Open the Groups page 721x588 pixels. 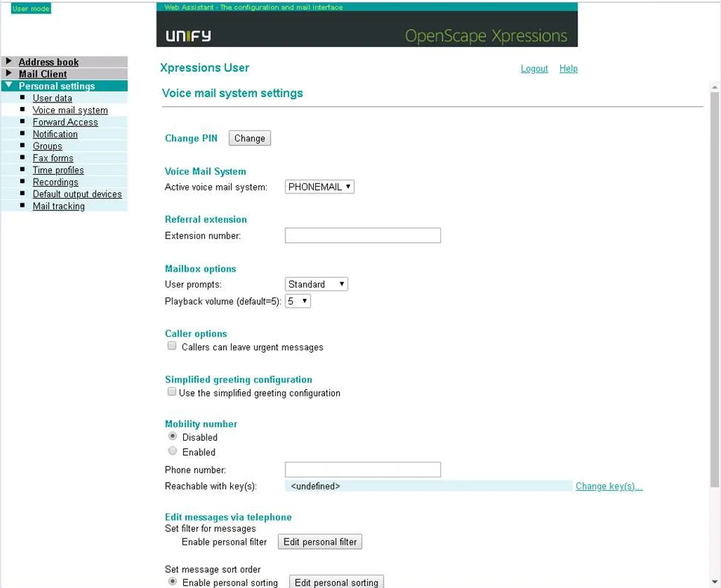tap(47, 146)
